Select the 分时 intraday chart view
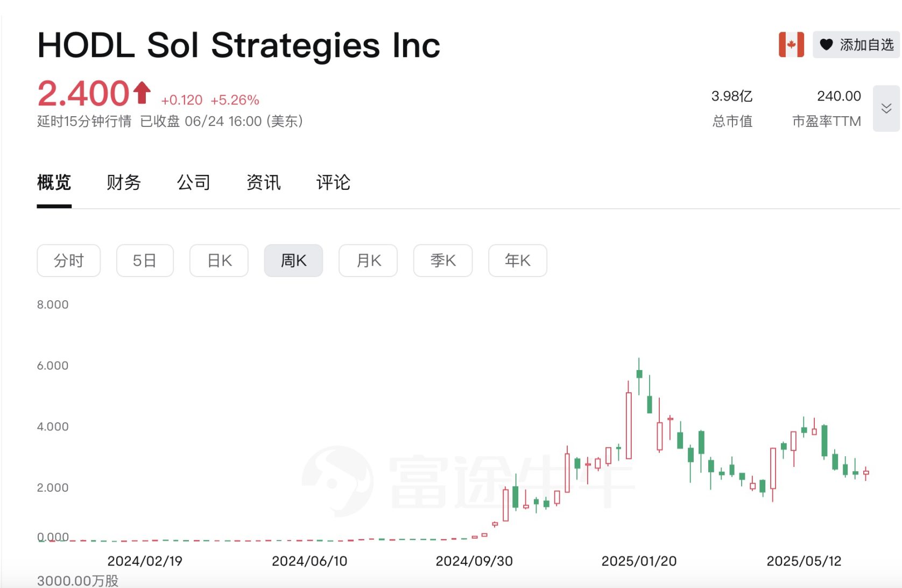 [69, 260]
